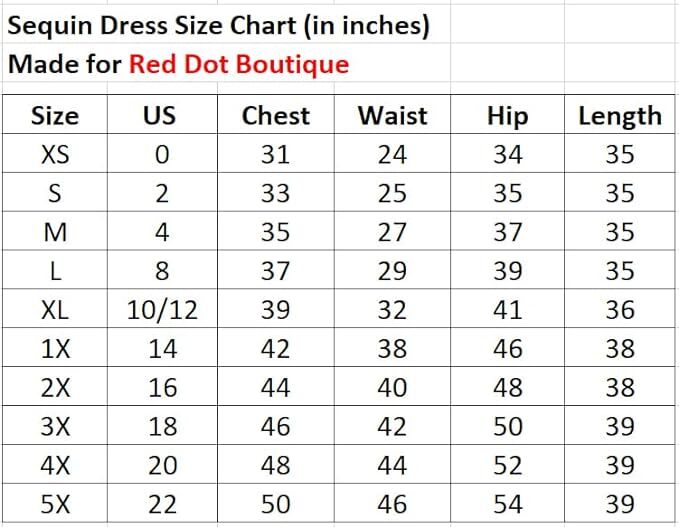The width and height of the screenshot is (679, 527).
Task: Select chest value 44 for 2X
Action: pos(275,387)
